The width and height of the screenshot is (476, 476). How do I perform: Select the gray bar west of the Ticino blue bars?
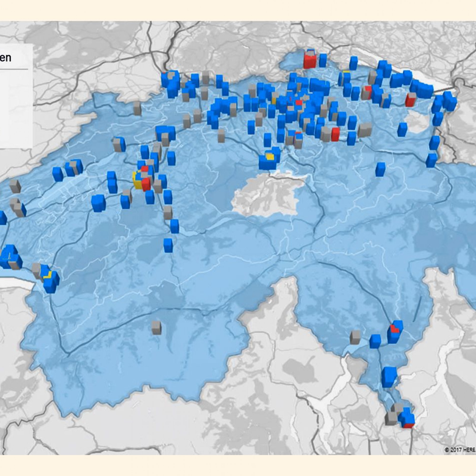[355, 337]
